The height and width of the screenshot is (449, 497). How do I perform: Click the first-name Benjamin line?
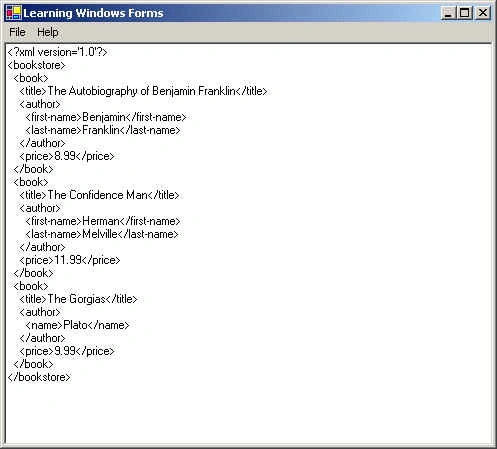point(106,117)
